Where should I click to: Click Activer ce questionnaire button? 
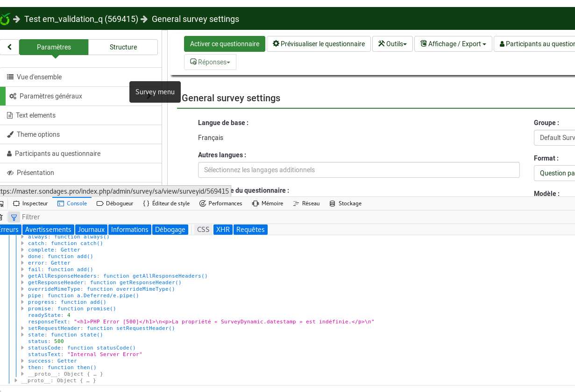tap(224, 44)
